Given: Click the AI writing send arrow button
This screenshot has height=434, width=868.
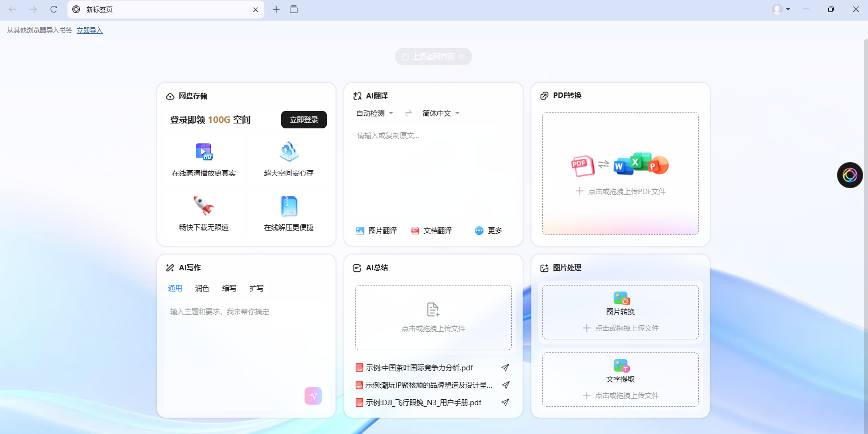Looking at the screenshot, I should 313,396.
